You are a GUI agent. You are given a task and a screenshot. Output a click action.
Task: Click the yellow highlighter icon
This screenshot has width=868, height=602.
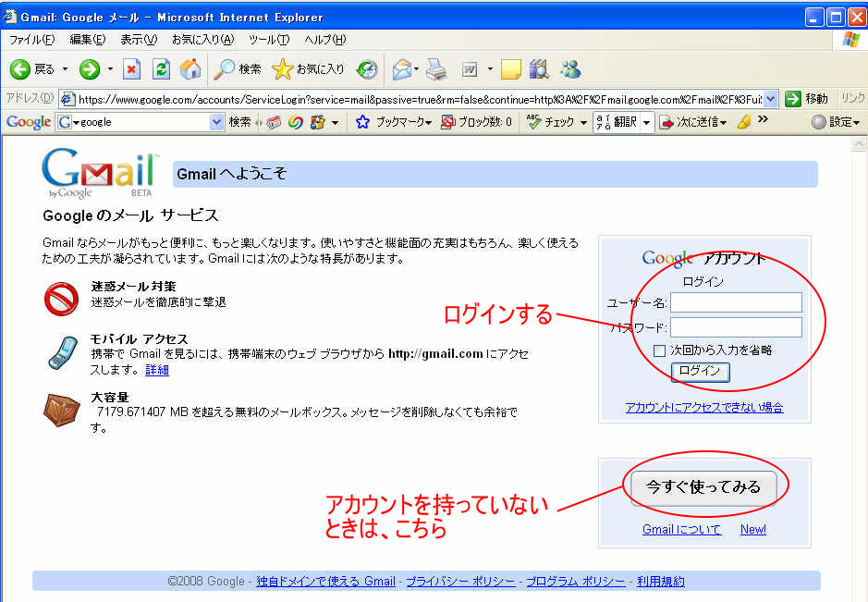pos(744,122)
